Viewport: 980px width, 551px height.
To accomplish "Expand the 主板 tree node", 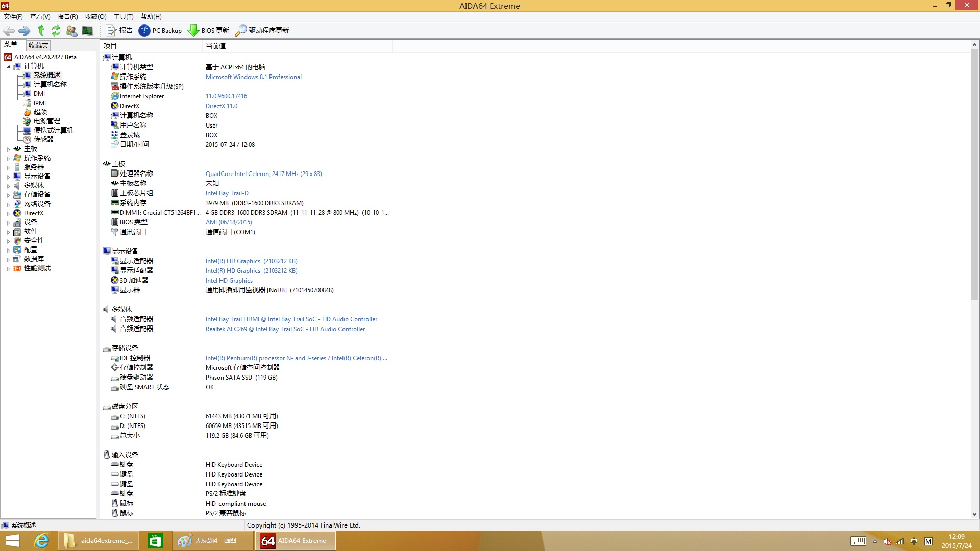I will [x=8, y=149].
